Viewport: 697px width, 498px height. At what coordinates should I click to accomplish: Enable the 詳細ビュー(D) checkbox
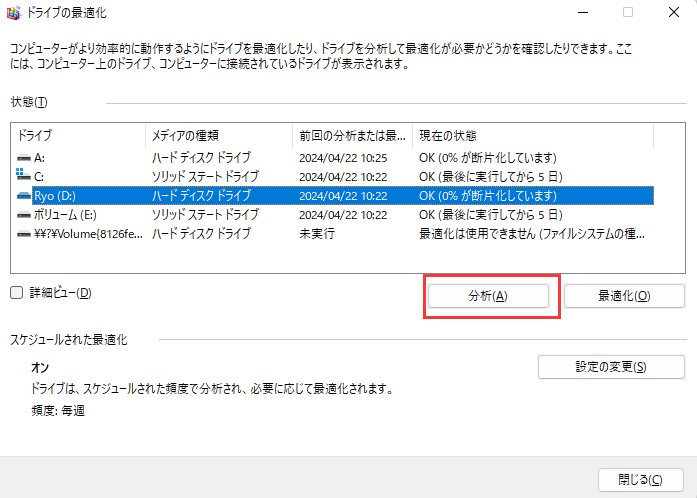click(x=16, y=293)
